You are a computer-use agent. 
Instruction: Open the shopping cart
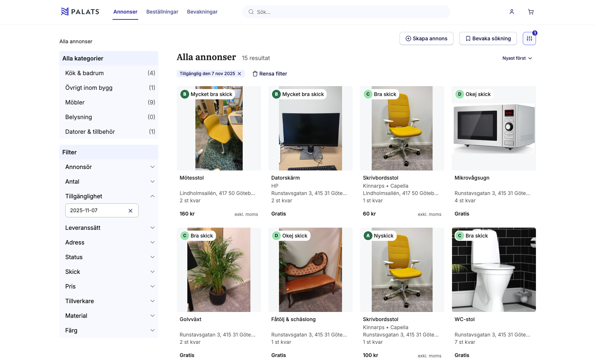coord(530,12)
